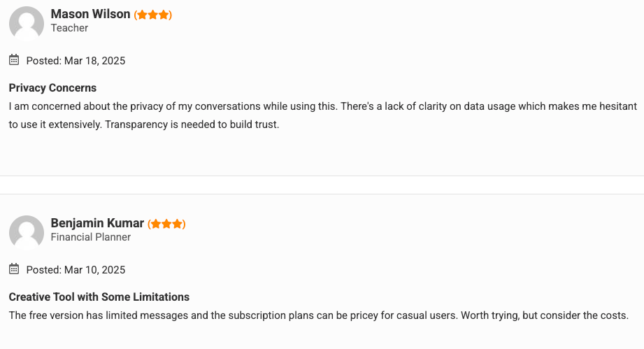The height and width of the screenshot is (349, 644).
Task: Click the Posted: Mar 10, 2025 date text
Action: [76, 270]
